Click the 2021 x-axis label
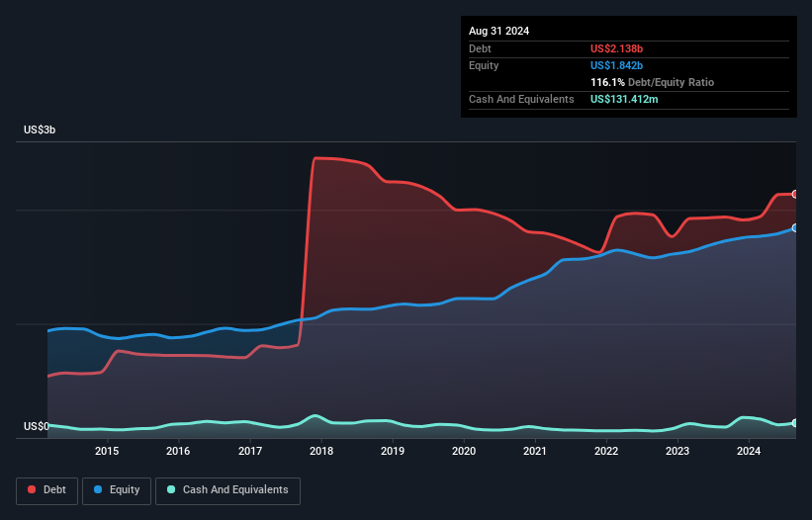Image resolution: width=812 pixels, height=520 pixels. pyautogui.click(x=535, y=451)
